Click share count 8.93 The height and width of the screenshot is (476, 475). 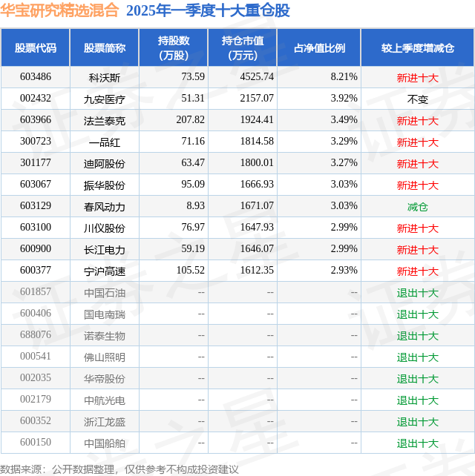point(195,206)
